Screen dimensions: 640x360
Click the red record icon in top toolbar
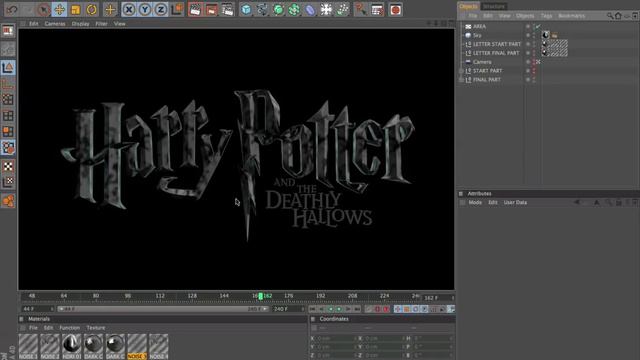(395, 9)
